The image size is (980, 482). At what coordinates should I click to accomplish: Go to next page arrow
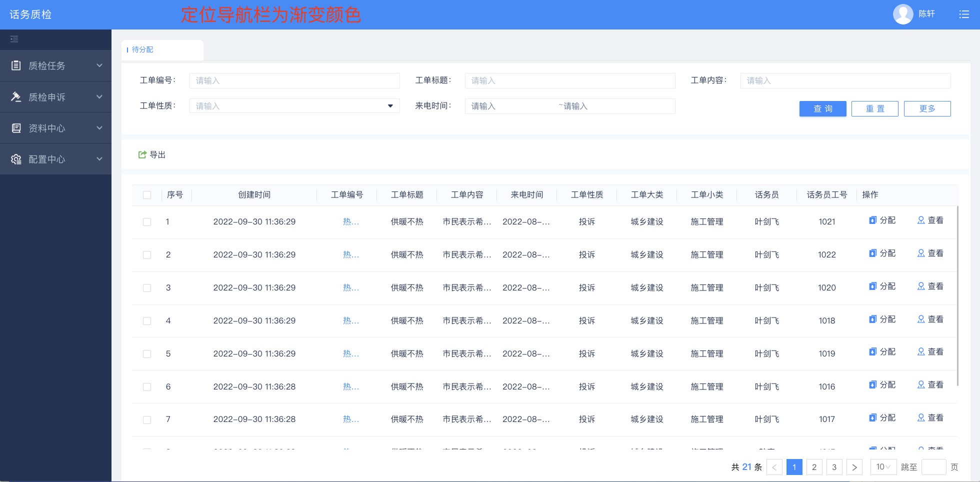(854, 467)
